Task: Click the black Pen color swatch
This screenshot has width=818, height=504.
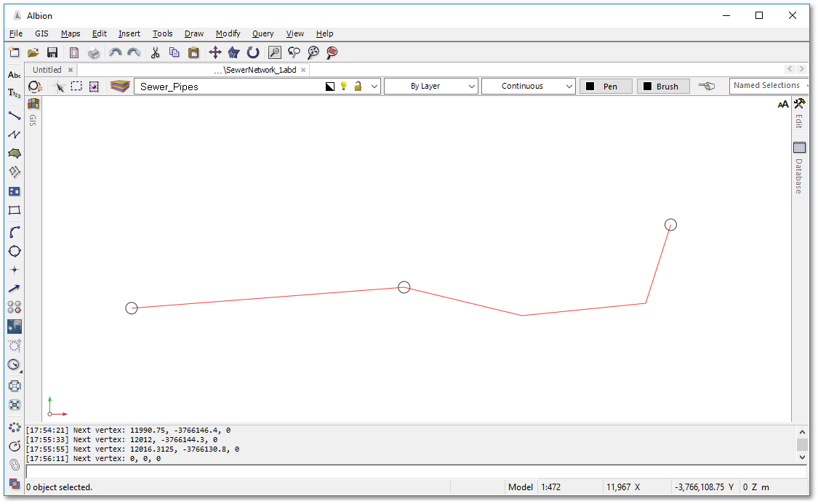Action: point(590,86)
